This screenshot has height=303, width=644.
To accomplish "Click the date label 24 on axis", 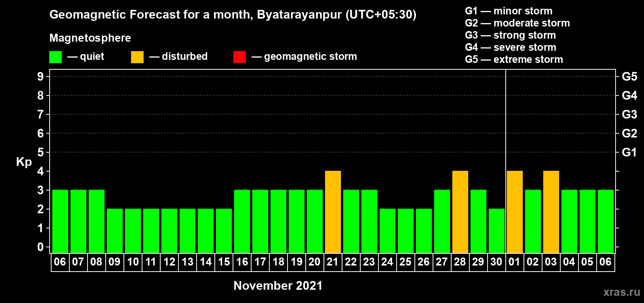I will tap(387, 262).
